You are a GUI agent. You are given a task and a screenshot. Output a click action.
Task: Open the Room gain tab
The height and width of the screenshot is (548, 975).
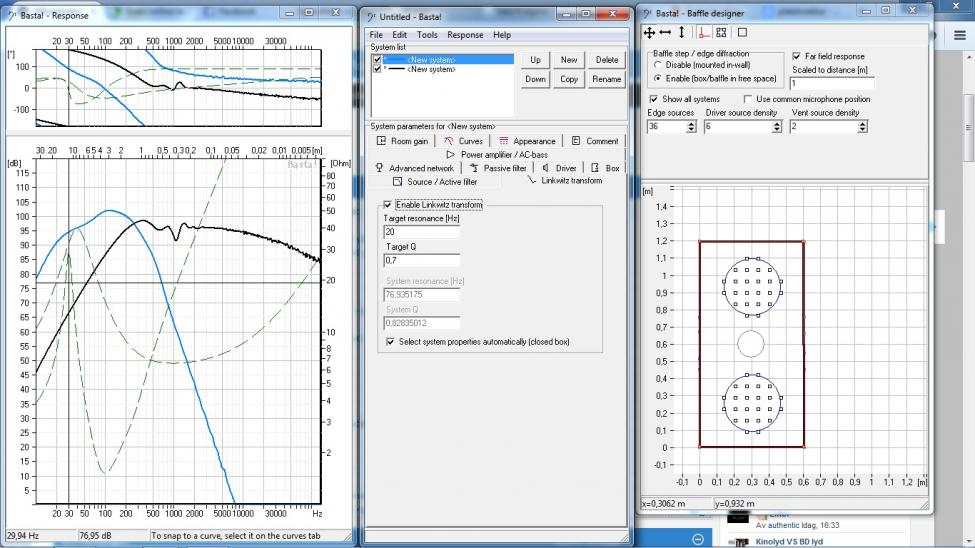point(402,141)
